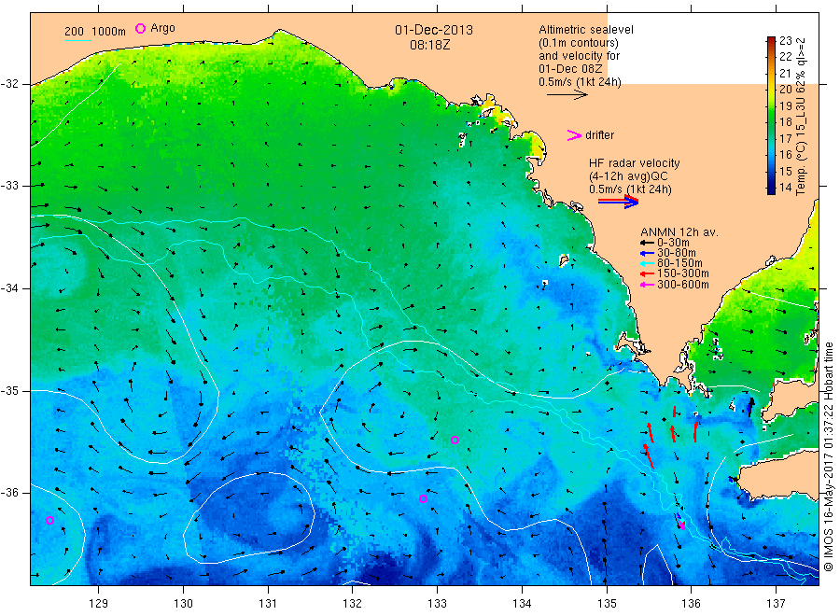Click the '23' value on the temperature scale
Screen dimensions: 840x616
point(785,41)
